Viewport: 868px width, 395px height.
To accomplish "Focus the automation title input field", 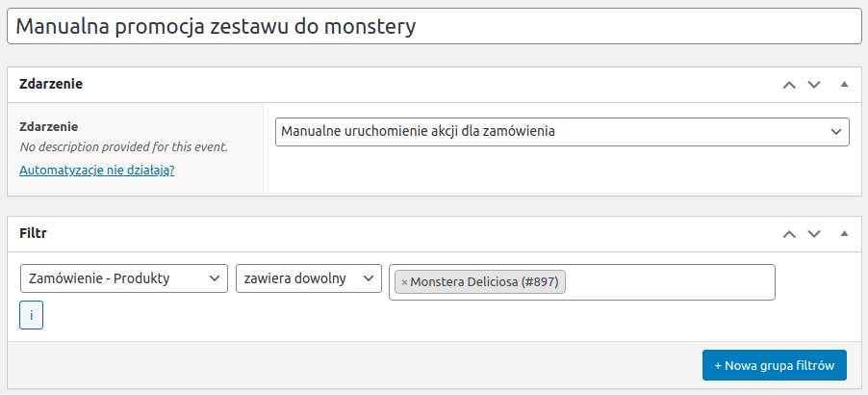I will (x=434, y=26).
